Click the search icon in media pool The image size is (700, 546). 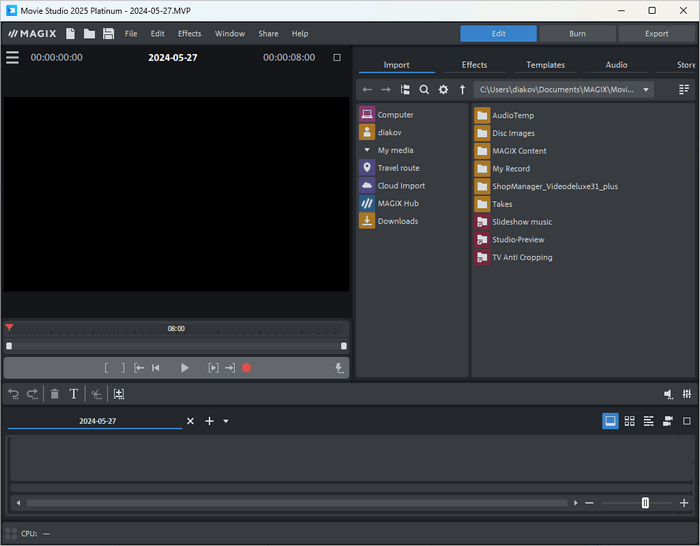(424, 90)
